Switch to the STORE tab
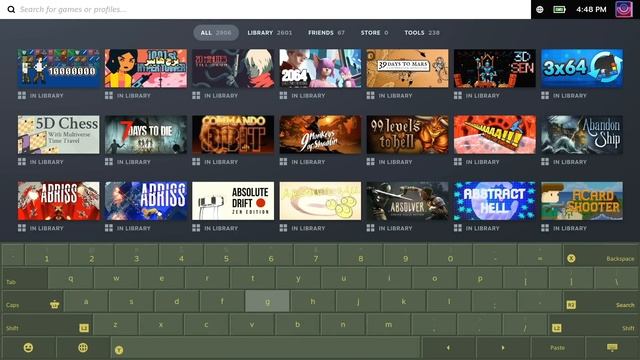The width and height of the screenshot is (640, 360). click(x=374, y=33)
